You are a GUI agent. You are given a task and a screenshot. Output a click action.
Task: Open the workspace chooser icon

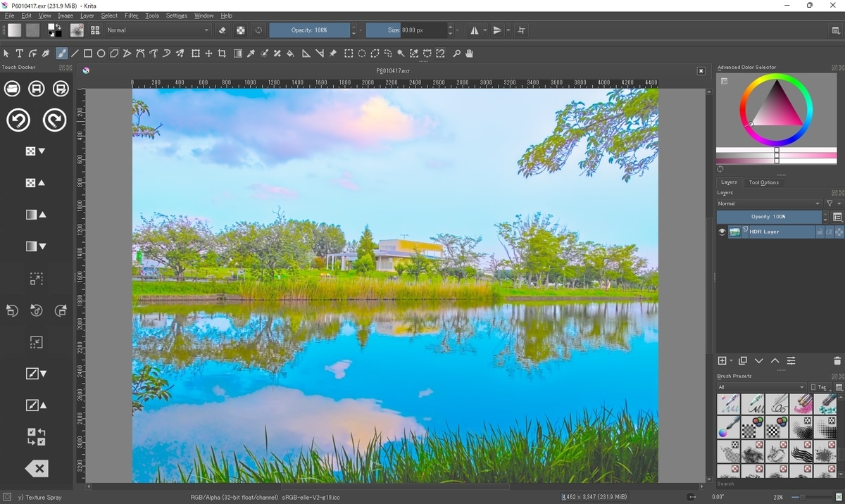point(835,30)
